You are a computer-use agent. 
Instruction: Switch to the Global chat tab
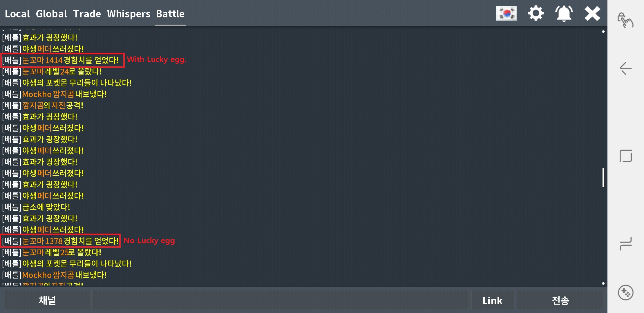pos(51,14)
